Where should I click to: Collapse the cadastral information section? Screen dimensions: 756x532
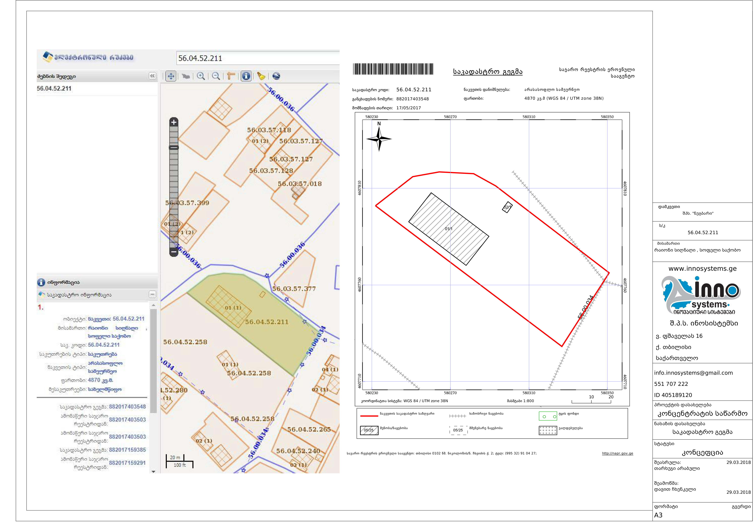click(152, 295)
